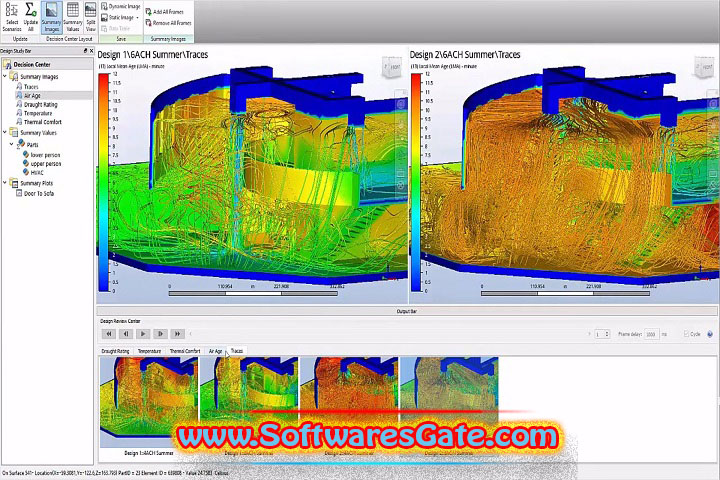Click Remove All Frames
720x480 pixels.
click(169, 23)
